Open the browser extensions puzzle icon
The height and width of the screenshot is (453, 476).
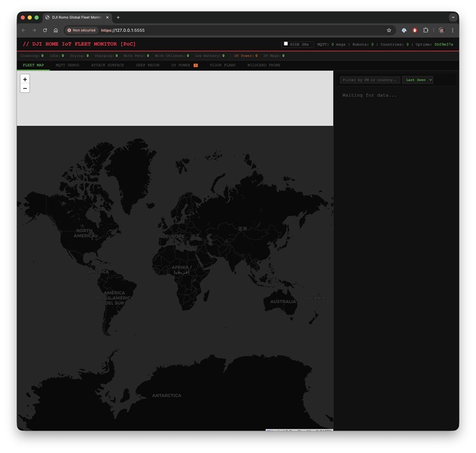[x=425, y=30]
